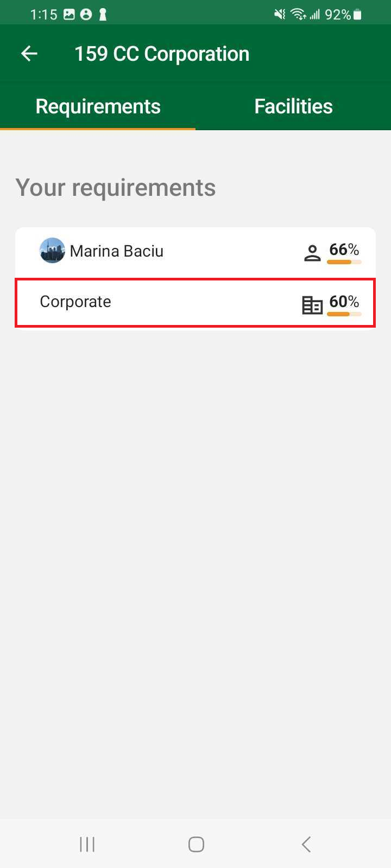Viewport: 391px width, 868px height.
Task: Click the 60% progress bar
Action: [344, 314]
